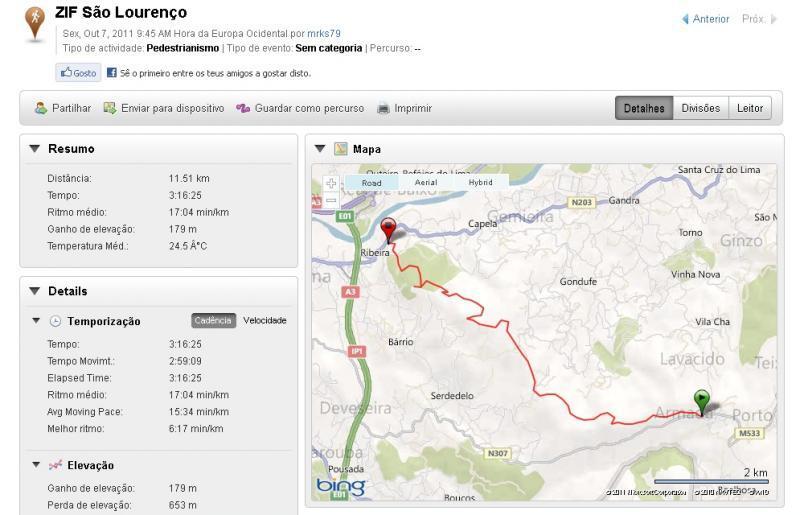This screenshot has width=800, height=515.
Task: Click the map zoom in plus button
Action: [x=331, y=184]
